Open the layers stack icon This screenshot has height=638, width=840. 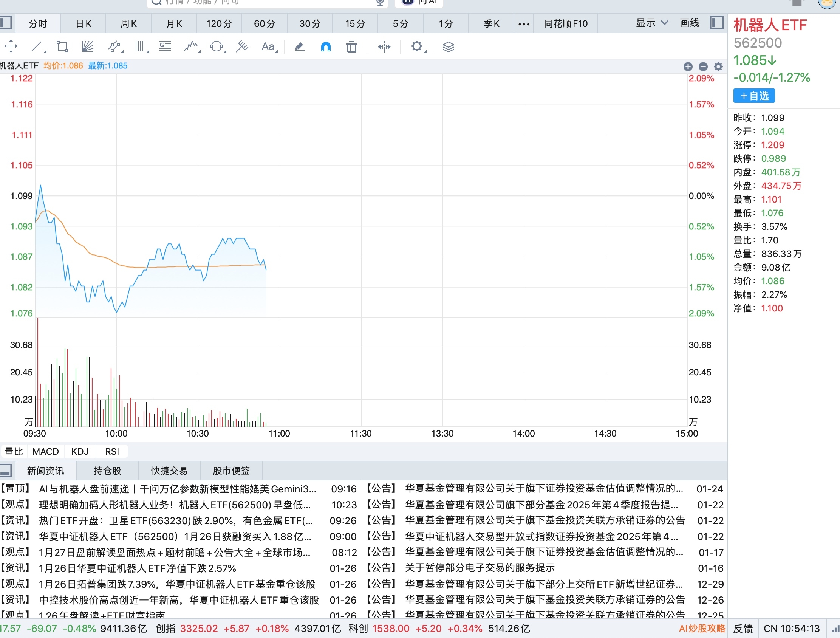coord(448,47)
